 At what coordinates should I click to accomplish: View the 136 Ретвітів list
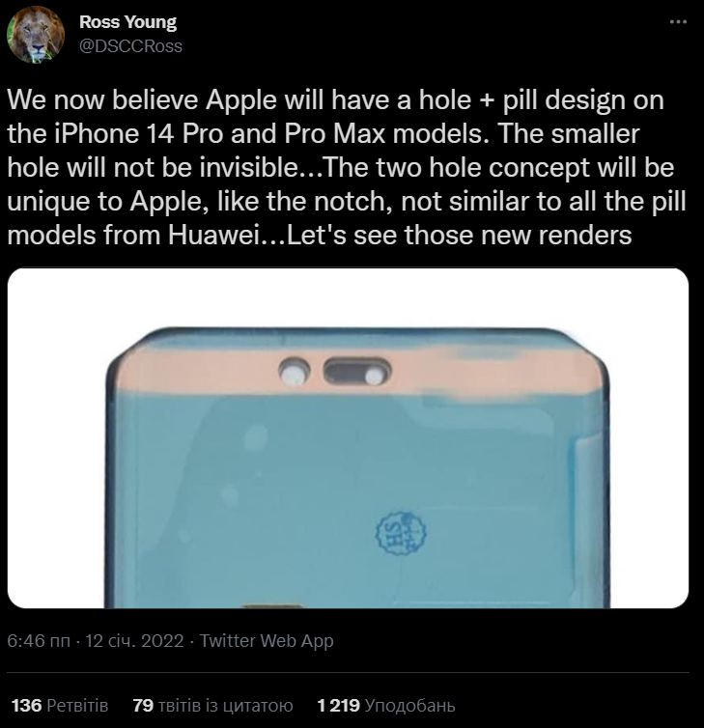60,705
